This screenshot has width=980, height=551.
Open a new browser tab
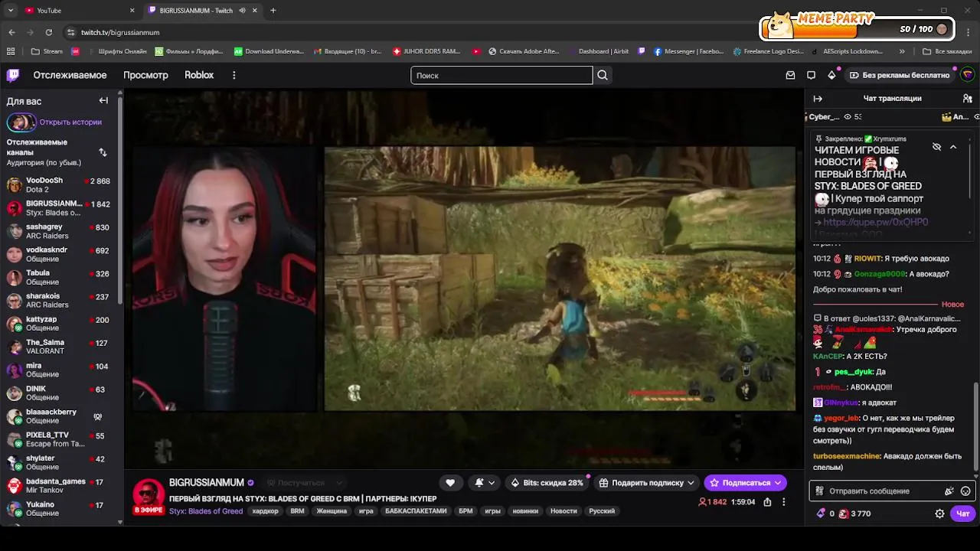pos(273,10)
